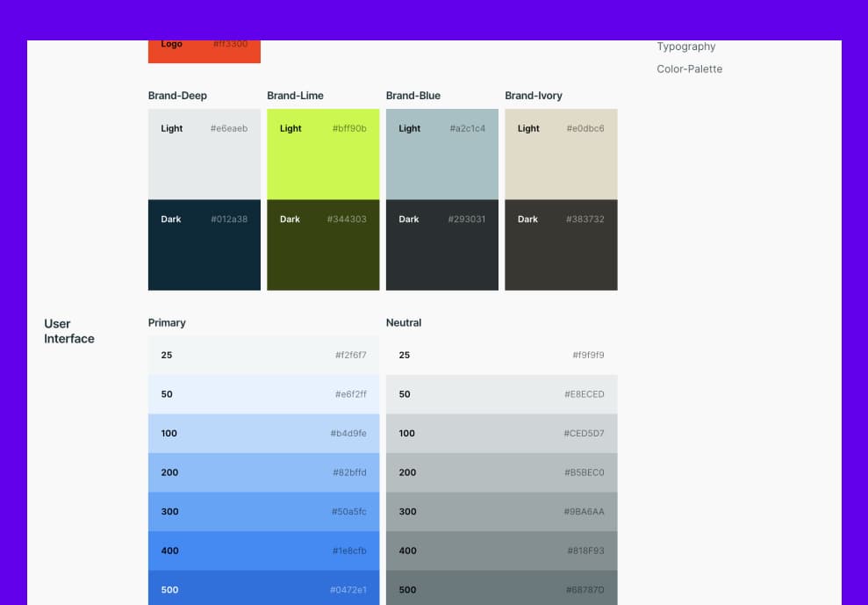Click the User Interface section heading
Viewport: 868px width, 605px height.
coord(69,331)
